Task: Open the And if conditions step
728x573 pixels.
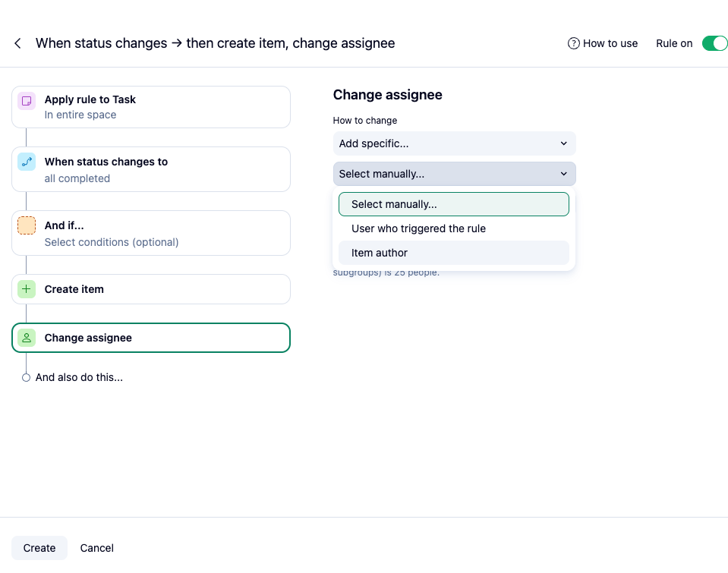Action: point(151,233)
